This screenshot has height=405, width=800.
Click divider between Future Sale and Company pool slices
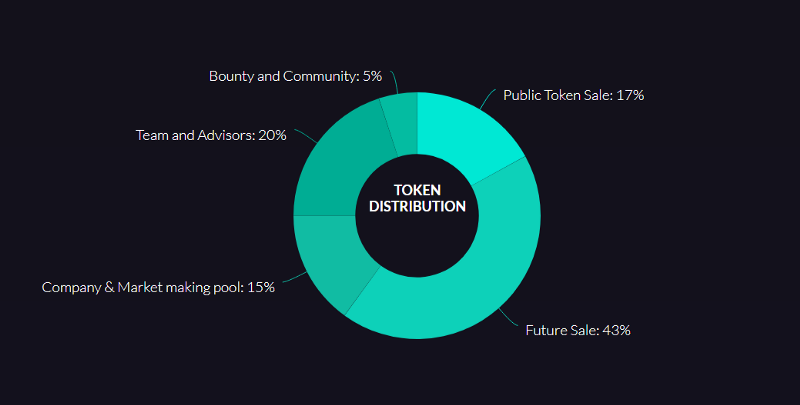pyautogui.click(x=363, y=290)
